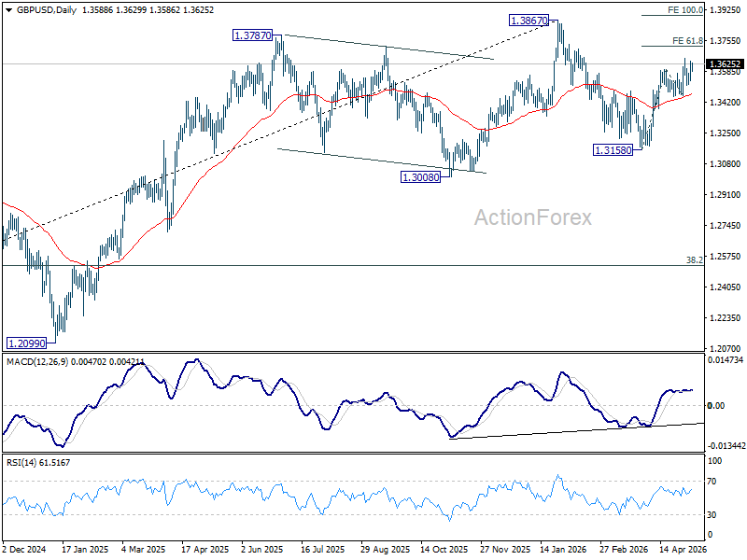The height and width of the screenshot is (560, 747).
Task: Click the 1.30080 low price label
Action: click(x=421, y=177)
